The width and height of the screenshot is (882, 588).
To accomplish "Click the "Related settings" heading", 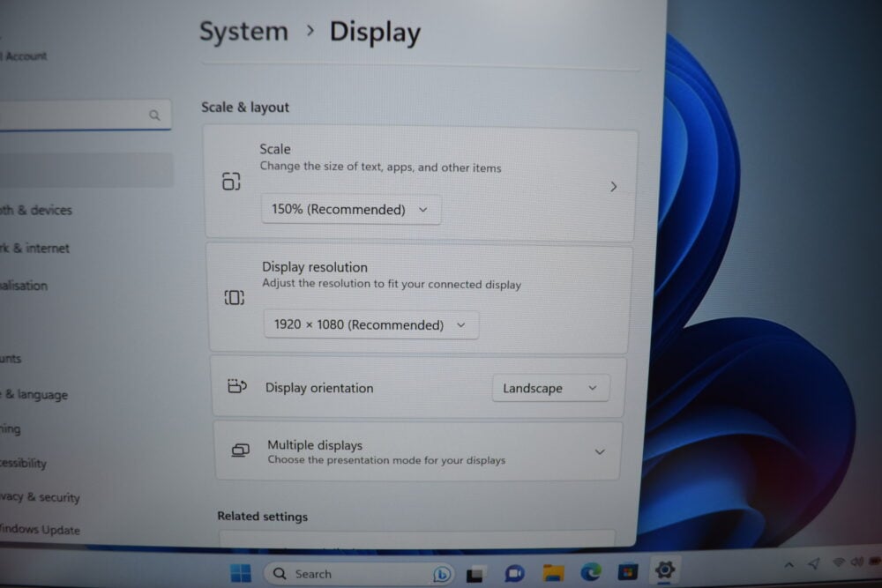I will tap(263, 516).
